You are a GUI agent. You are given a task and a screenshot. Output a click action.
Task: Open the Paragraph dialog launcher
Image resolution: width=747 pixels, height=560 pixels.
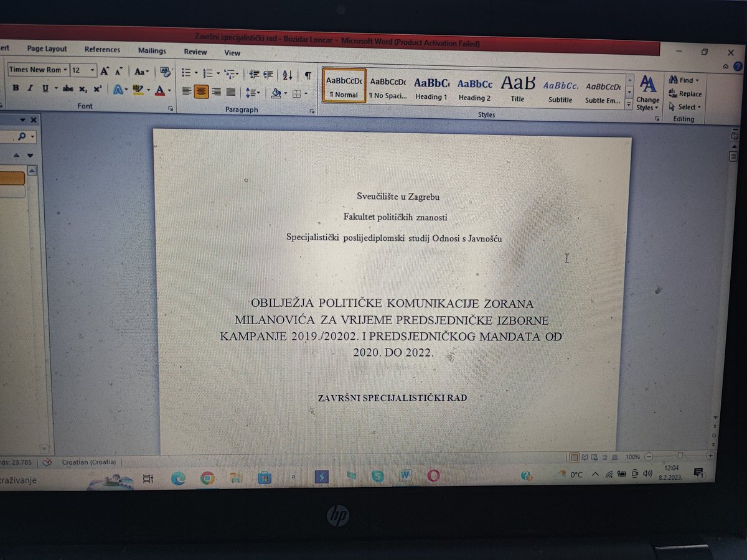tap(312, 111)
